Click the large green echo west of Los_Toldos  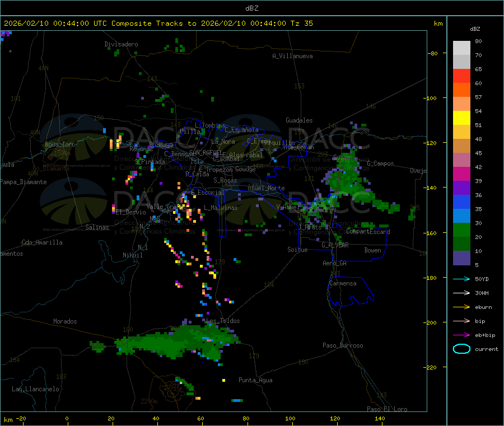pos(177,342)
